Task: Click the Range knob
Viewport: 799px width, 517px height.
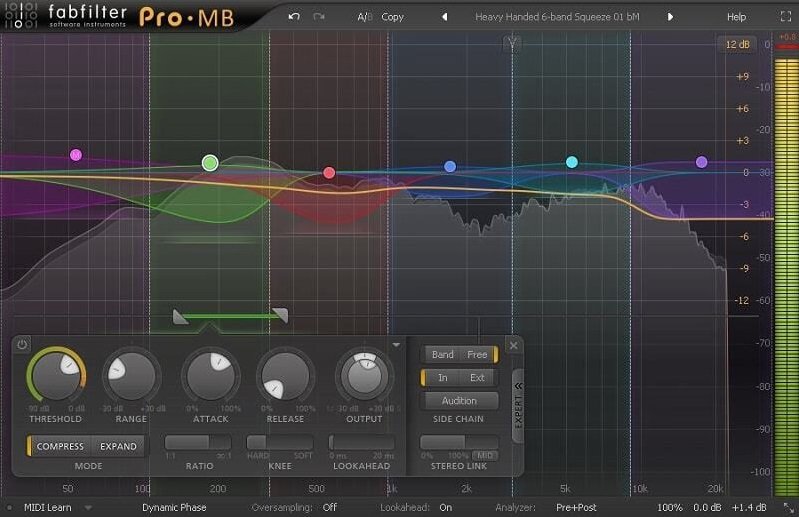Action: pos(131,376)
